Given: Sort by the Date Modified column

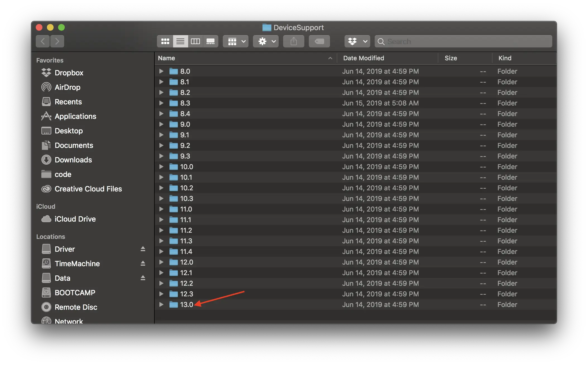Looking at the screenshot, I should click(364, 58).
